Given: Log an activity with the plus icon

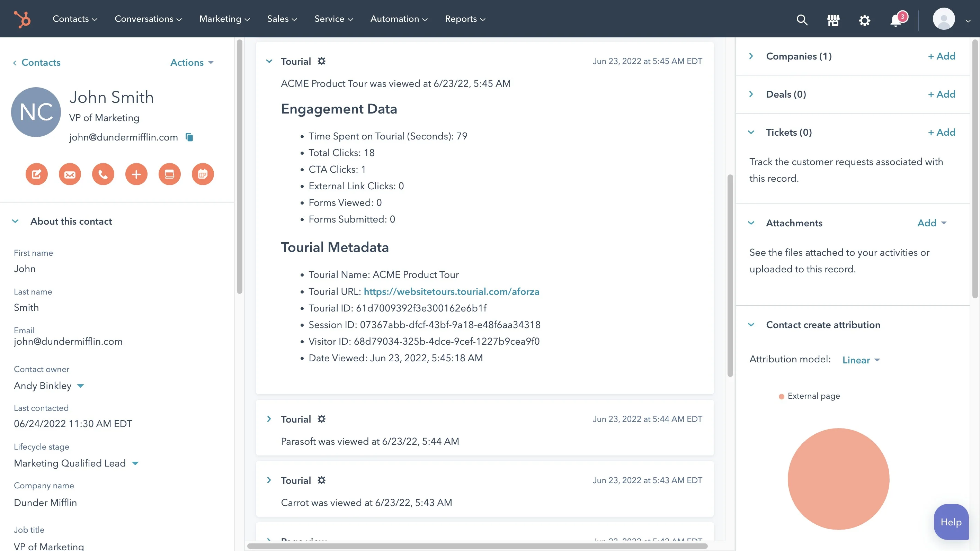Looking at the screenshot, I should pos(136,174).
